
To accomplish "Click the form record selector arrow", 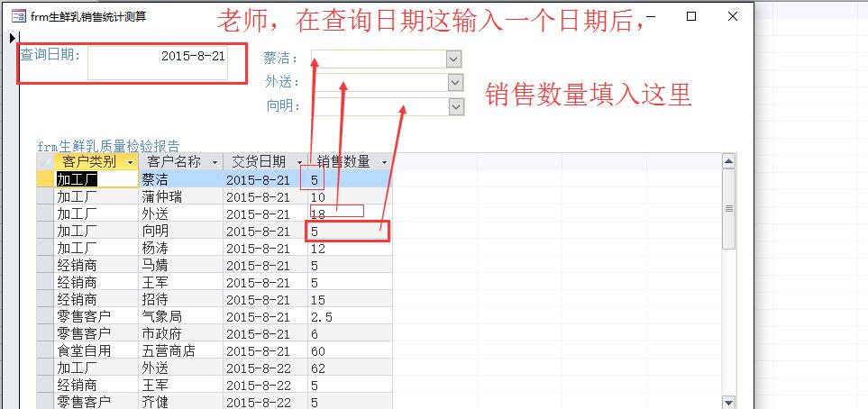I will 14,38.
